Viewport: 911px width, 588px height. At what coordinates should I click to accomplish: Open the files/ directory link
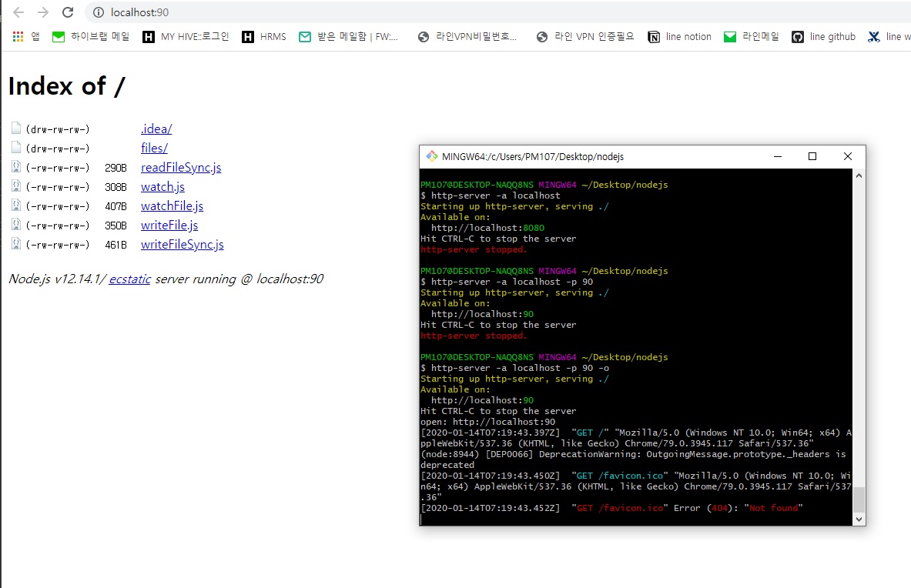click(x=154, y=148)
